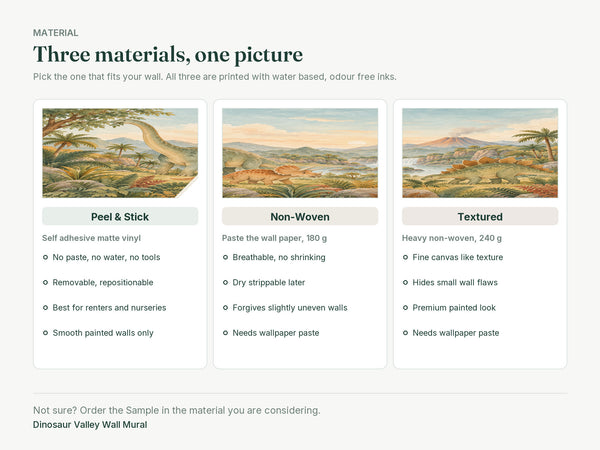Open the Textured volcano mural thumbnail
Viewport: 600px width, 450px height.
click(480, 153)
